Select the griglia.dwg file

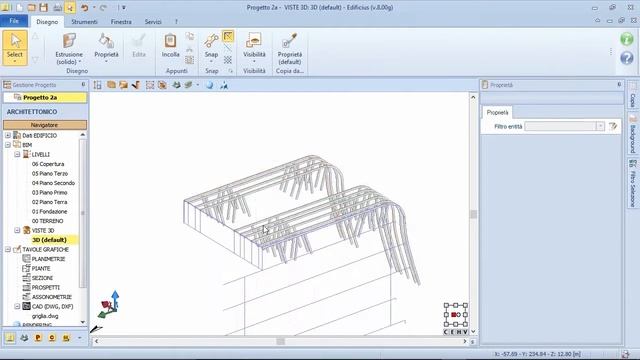click(45, 316)
